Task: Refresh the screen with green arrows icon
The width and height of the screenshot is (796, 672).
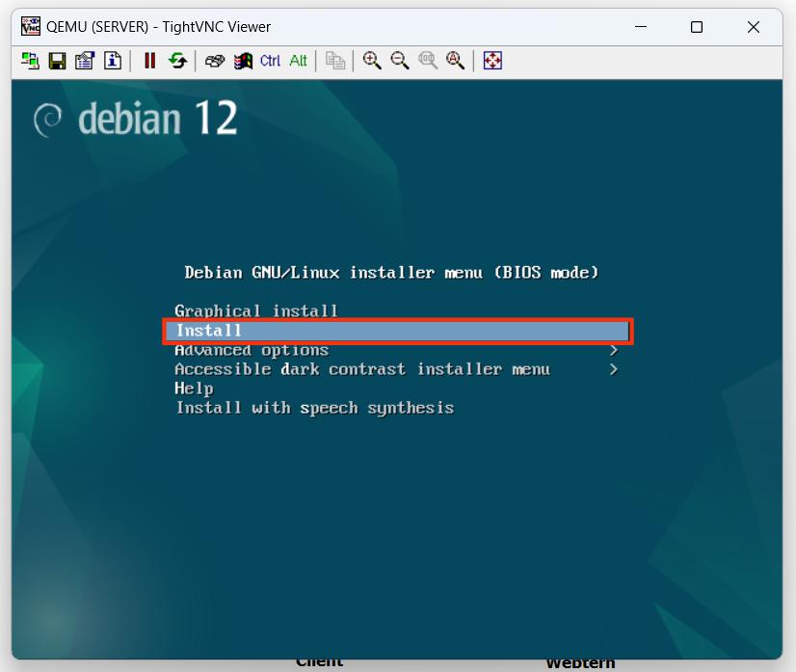Action: click(x=177, y=61)
